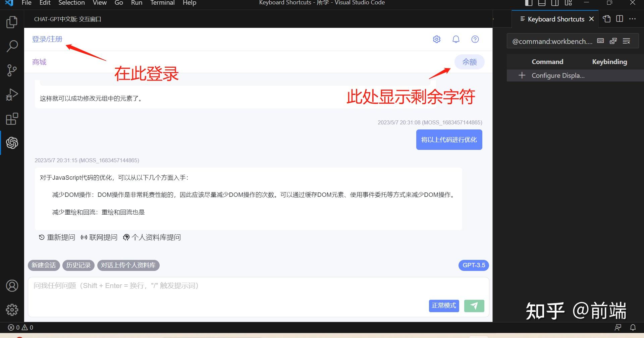Clear the keybindings search with the clear icon

point(626,41)
